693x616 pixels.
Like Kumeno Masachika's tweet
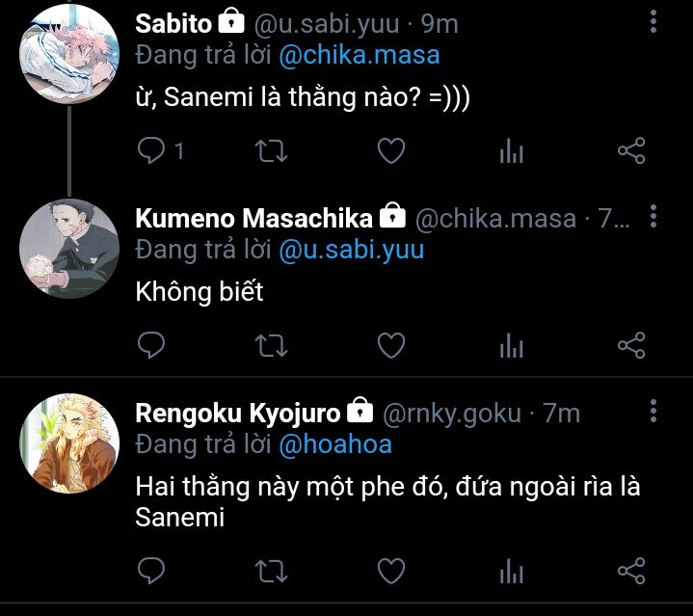(x=389, y=344)
